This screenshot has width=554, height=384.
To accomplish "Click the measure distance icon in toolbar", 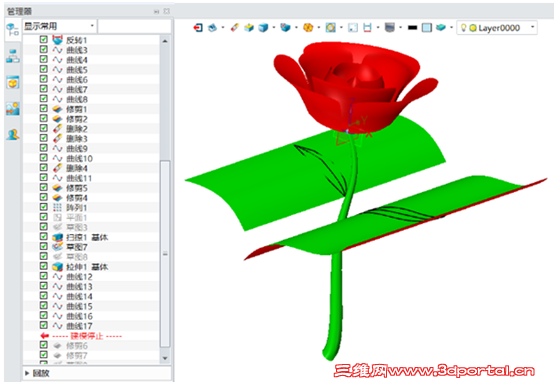I will (367, 28).
